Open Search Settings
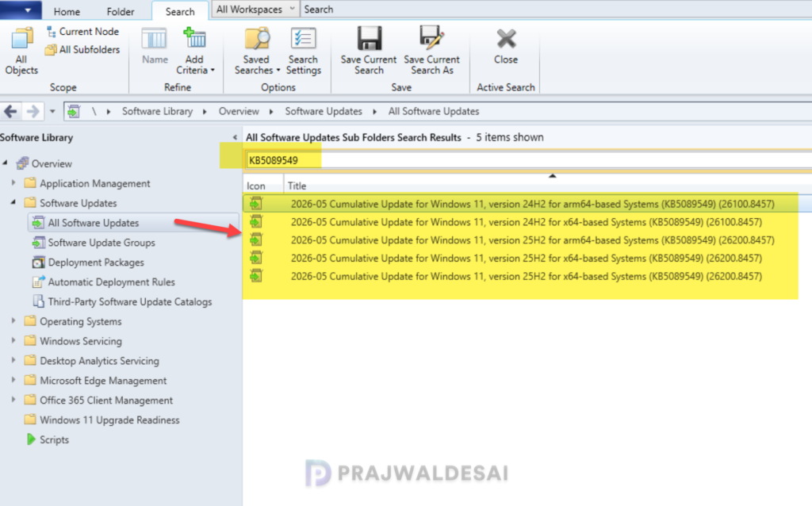The height and width of the screenshot is (506, 812). point(304,51)
